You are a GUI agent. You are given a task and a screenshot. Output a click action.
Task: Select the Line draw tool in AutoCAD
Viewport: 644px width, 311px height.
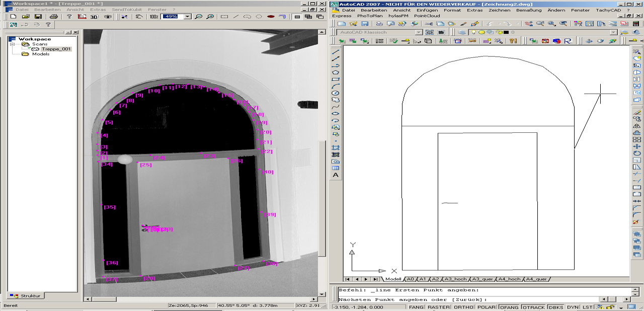tap(336, 52)
